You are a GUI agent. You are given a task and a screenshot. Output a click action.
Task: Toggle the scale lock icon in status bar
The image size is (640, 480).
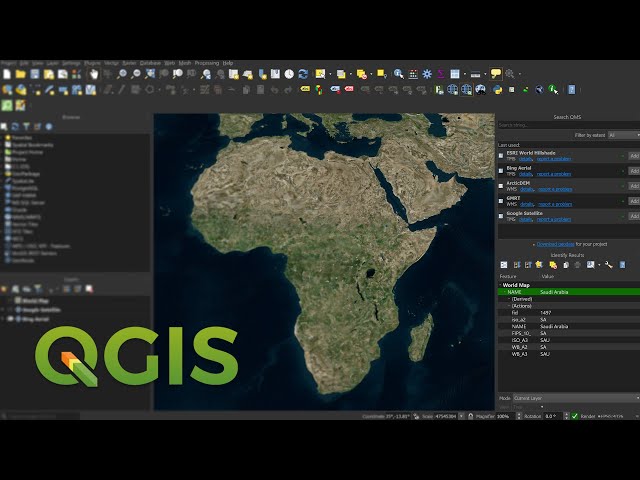471,416
